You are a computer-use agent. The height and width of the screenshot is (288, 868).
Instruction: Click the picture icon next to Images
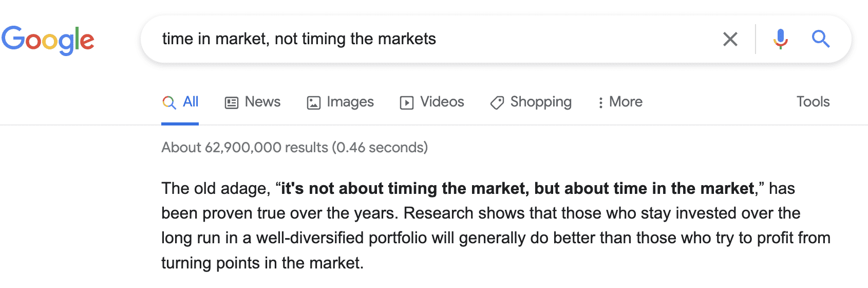tap(314, 103)
